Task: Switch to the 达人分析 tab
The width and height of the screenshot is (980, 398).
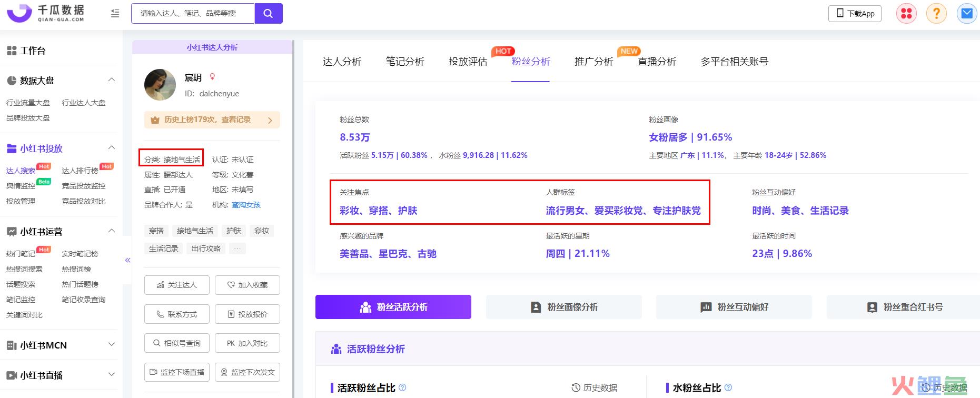Action: coord(342,62)
